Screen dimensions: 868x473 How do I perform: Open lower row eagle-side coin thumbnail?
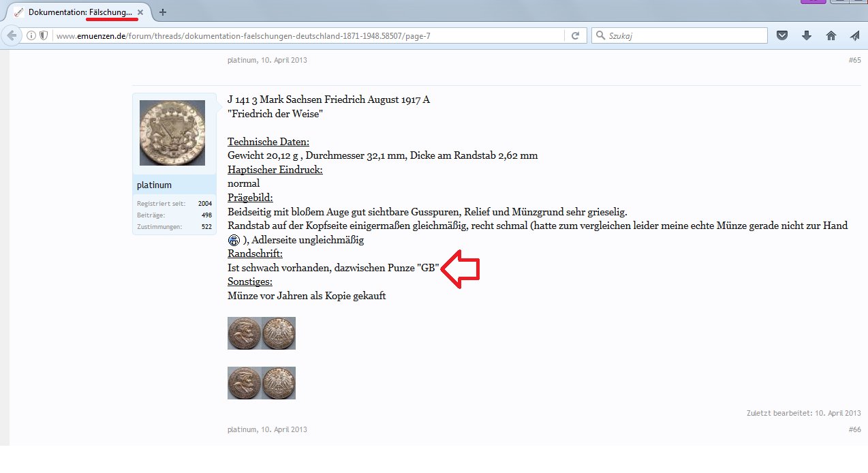tap(279, 383)
